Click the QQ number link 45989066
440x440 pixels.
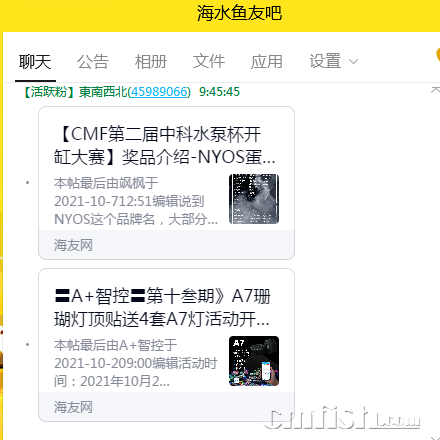pos(159,92)
